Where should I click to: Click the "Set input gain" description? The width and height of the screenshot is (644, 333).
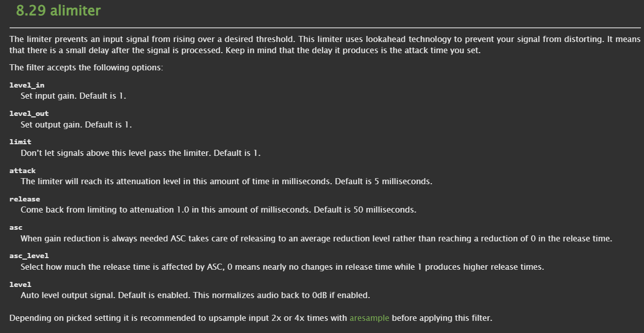click(x=73, y=96)
